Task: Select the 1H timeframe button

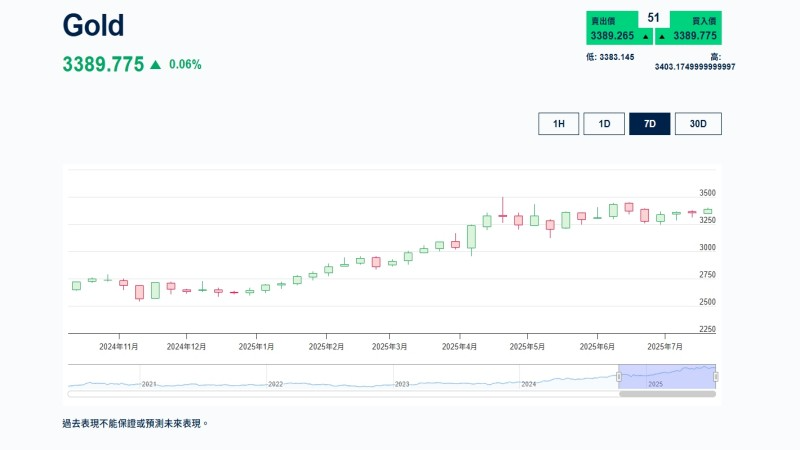Action: [x=559, y=123]
